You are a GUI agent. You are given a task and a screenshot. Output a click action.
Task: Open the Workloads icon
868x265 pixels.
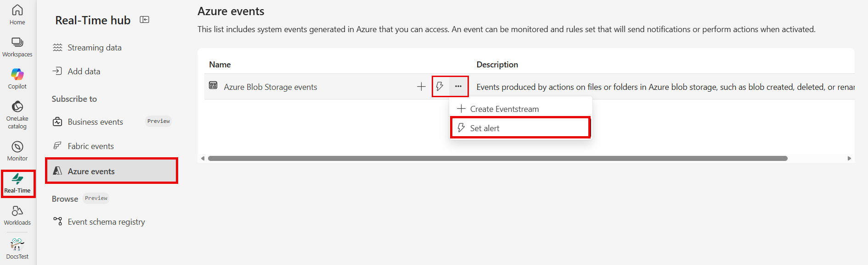[17, 215]
